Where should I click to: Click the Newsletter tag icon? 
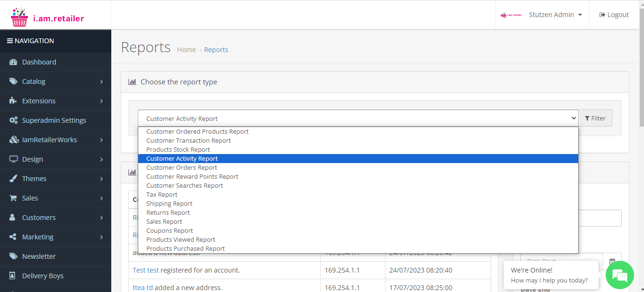tap(13, 256)
